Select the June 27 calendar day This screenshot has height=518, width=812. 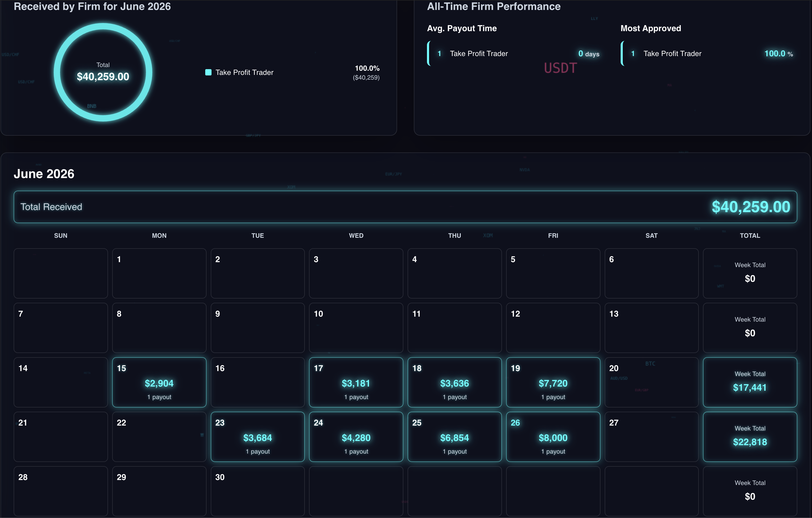click(652, 437)
